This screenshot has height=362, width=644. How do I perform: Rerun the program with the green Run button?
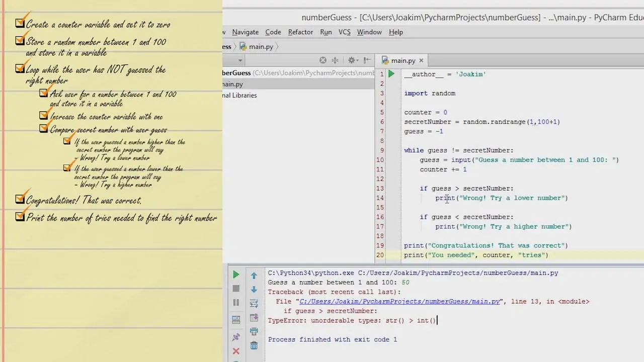tap(235, 275)
